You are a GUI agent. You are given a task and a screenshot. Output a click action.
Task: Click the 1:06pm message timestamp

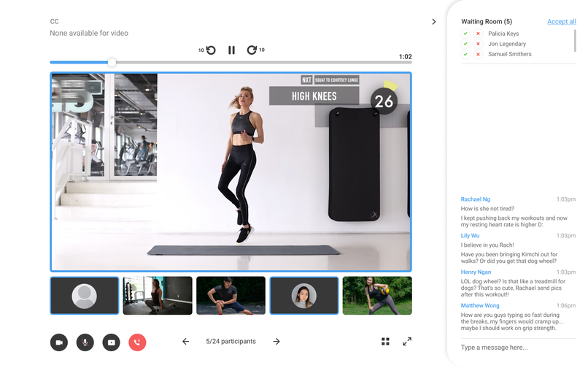566,306
